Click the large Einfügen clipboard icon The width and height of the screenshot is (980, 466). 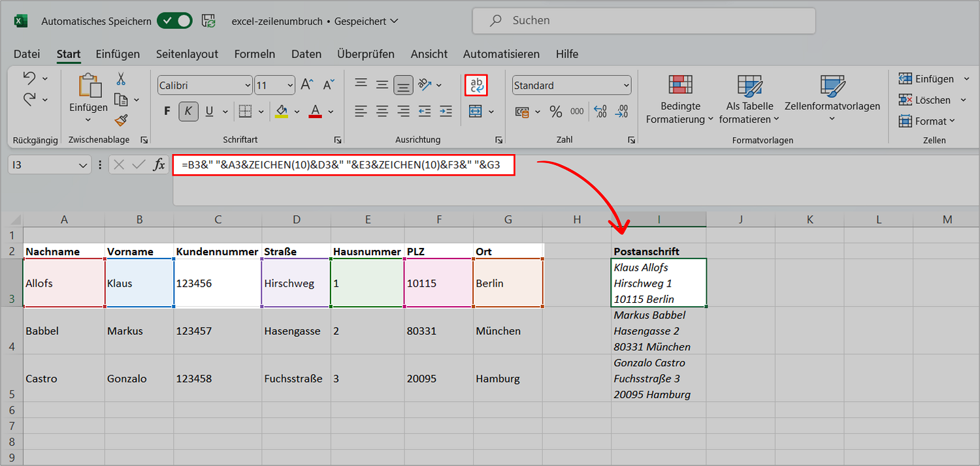[89, 85]
